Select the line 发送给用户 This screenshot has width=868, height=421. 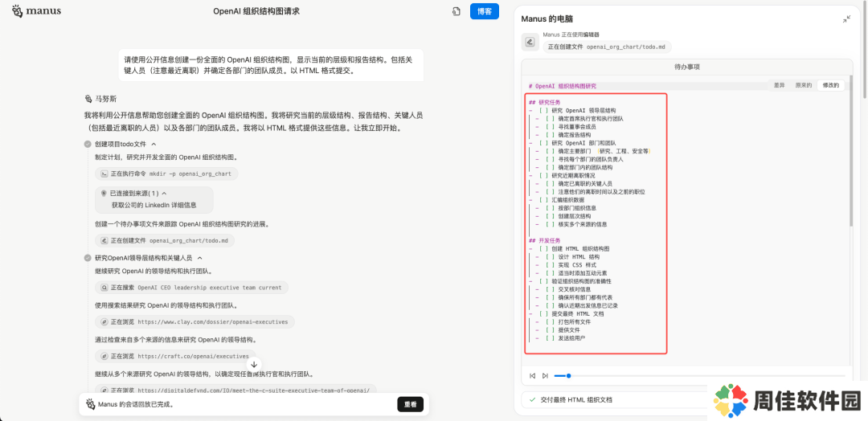[x=571, y=338]
